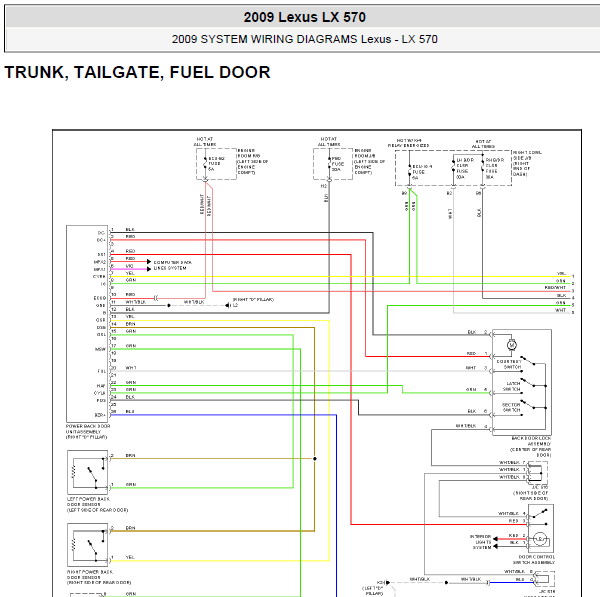600x597 pixels.
Task: Click the PBD 30A fuse symbol
Action: (x=329, y=164)
